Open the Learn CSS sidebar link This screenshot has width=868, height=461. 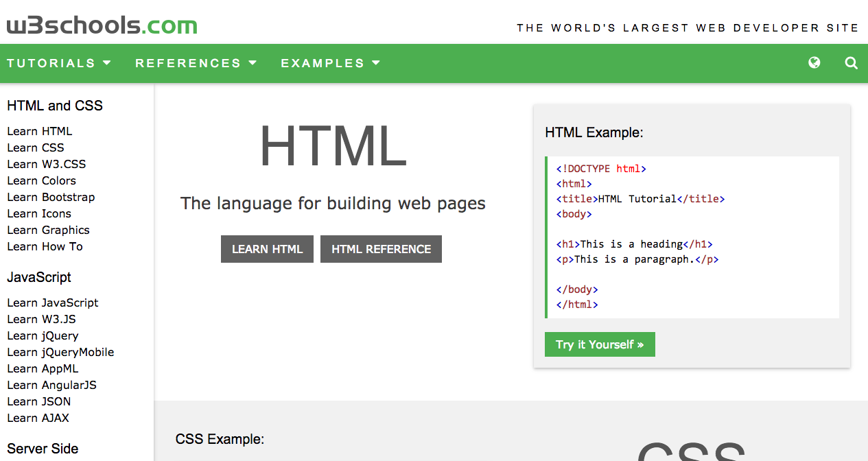click(x=36, y=147)
